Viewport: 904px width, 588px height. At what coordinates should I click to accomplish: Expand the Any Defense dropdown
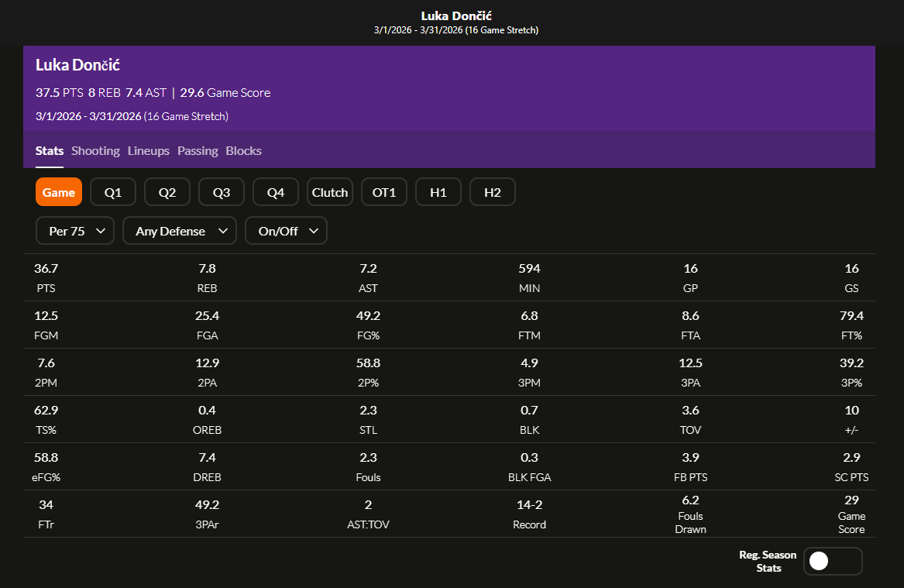click(179, 231)
